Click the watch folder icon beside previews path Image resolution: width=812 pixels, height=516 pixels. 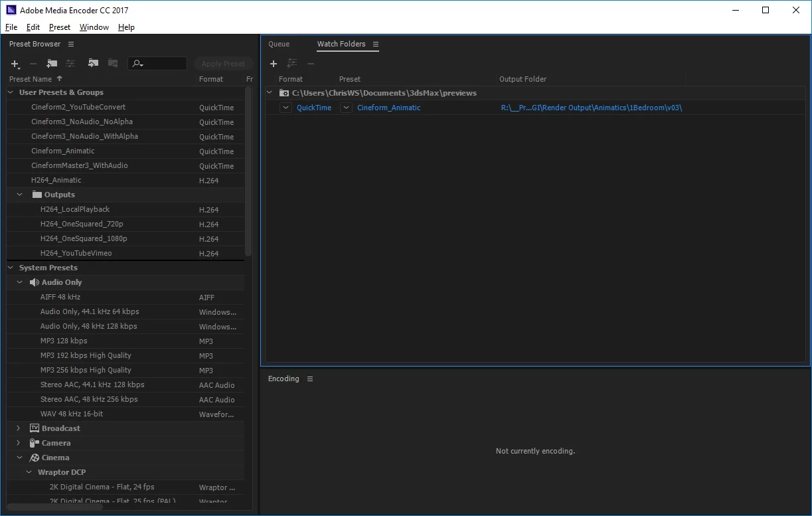(x=284, y=93)
